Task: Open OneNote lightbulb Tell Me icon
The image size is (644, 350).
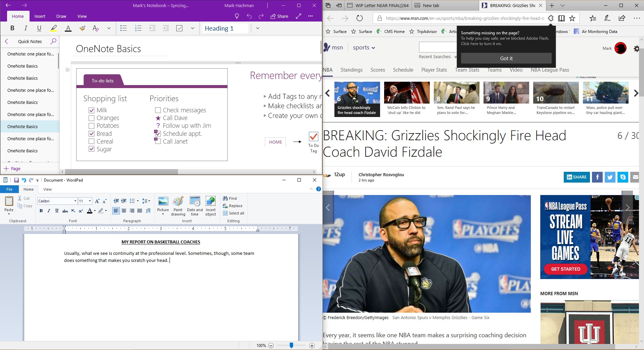Action: point(237,16)
